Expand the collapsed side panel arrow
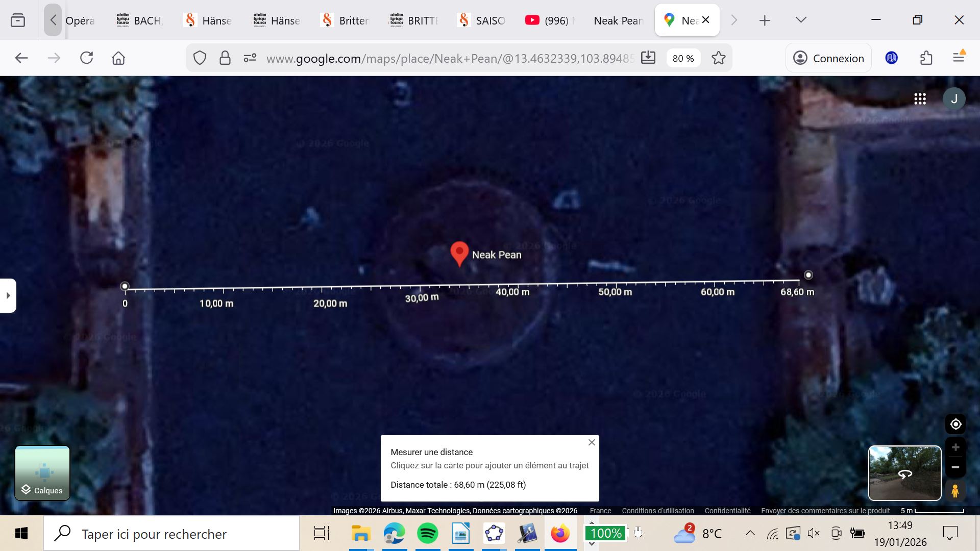980x551 pixels. click(8, 295)
